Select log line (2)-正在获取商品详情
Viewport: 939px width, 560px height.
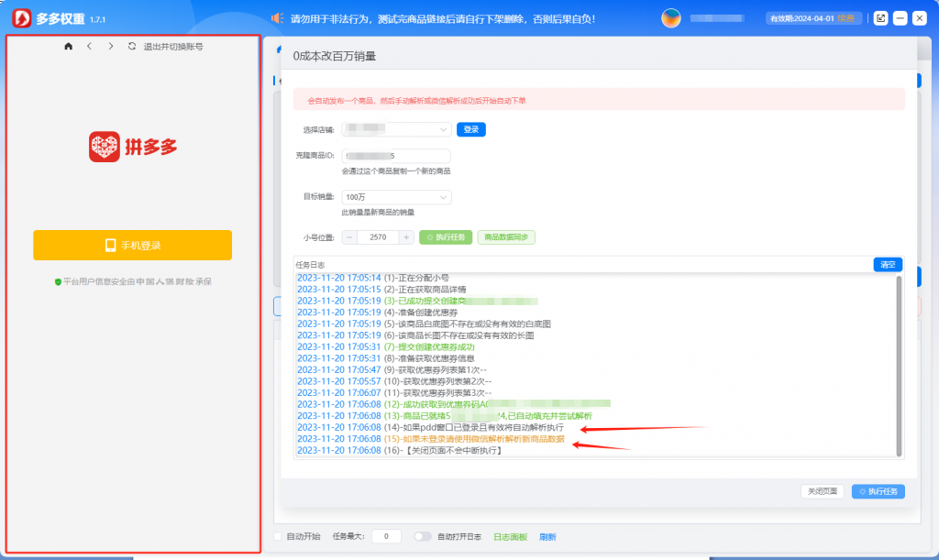tap(381, 290)
